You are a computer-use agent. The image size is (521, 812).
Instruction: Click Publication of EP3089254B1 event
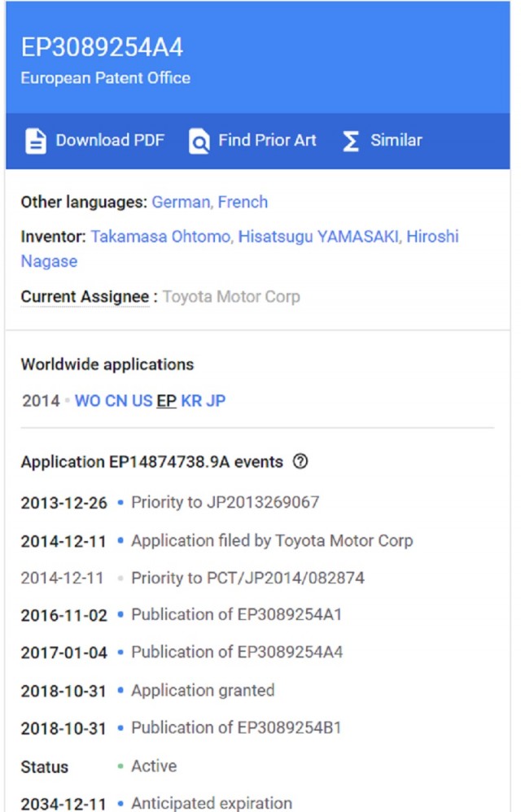point(237,727)
